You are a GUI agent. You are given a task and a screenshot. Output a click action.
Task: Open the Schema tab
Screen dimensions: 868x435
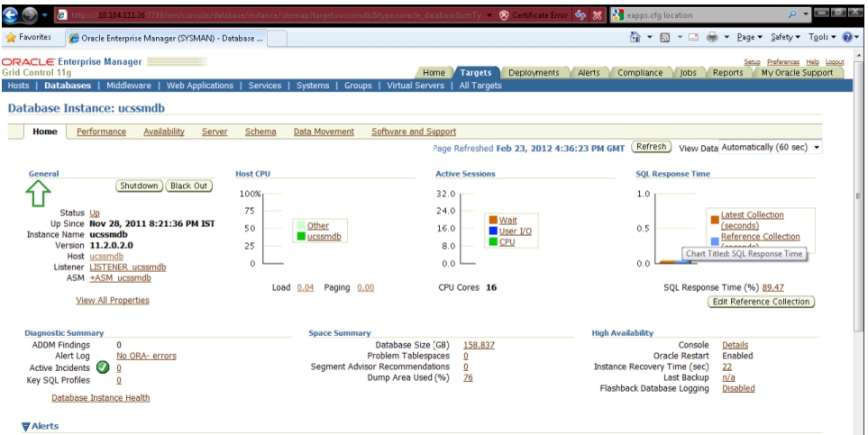point(260,131)
